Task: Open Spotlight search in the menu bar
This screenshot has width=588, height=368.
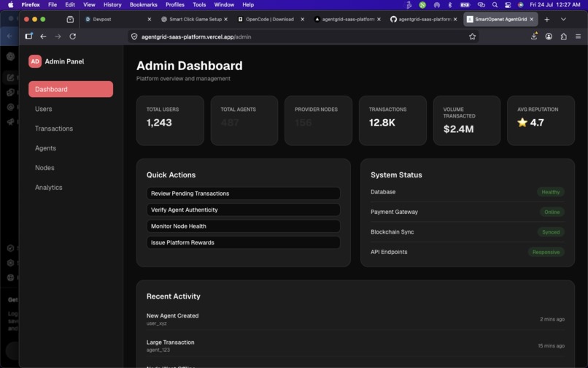Action: 495,5
